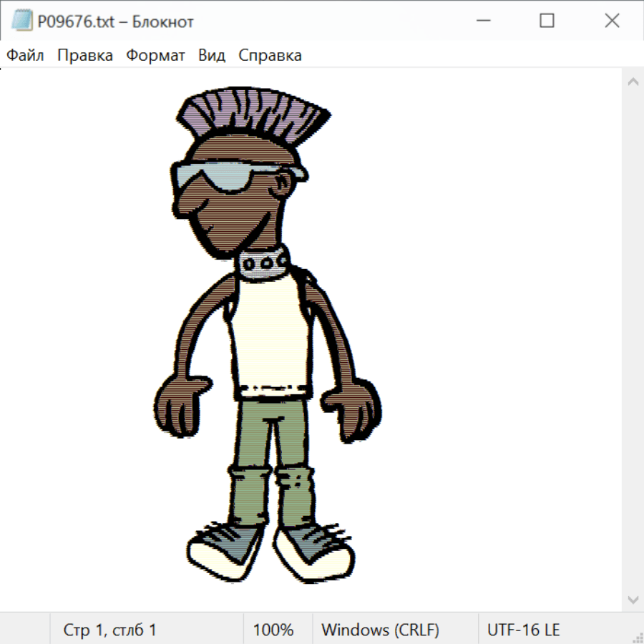Click the 100% zoom status field

pyautogui.click(x=273, y=630)
